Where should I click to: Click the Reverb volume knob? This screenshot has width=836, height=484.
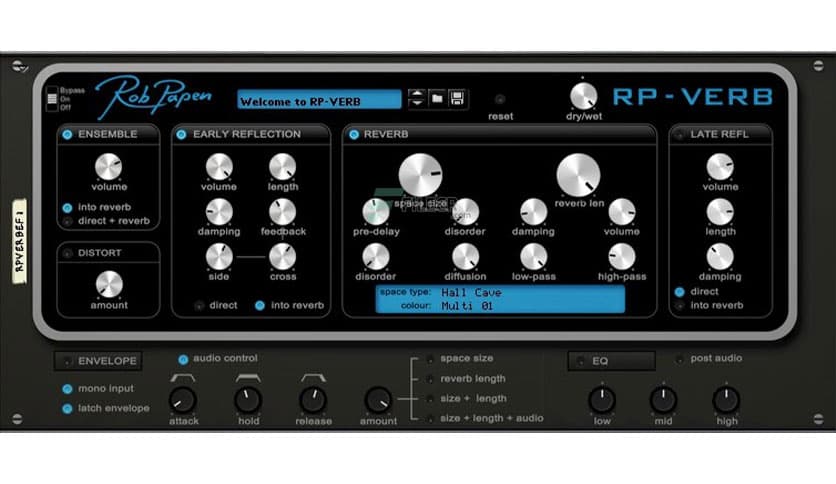pos(622,212)
